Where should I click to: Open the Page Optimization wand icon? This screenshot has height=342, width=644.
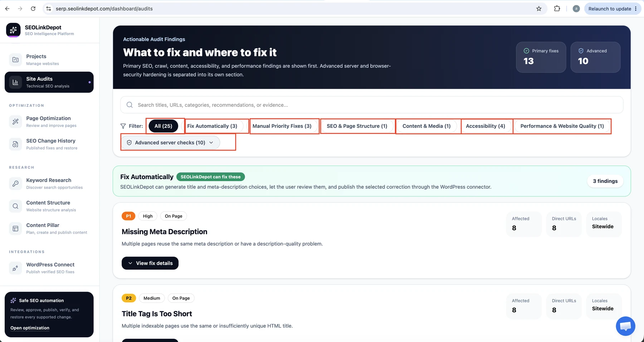click(15, 122)
